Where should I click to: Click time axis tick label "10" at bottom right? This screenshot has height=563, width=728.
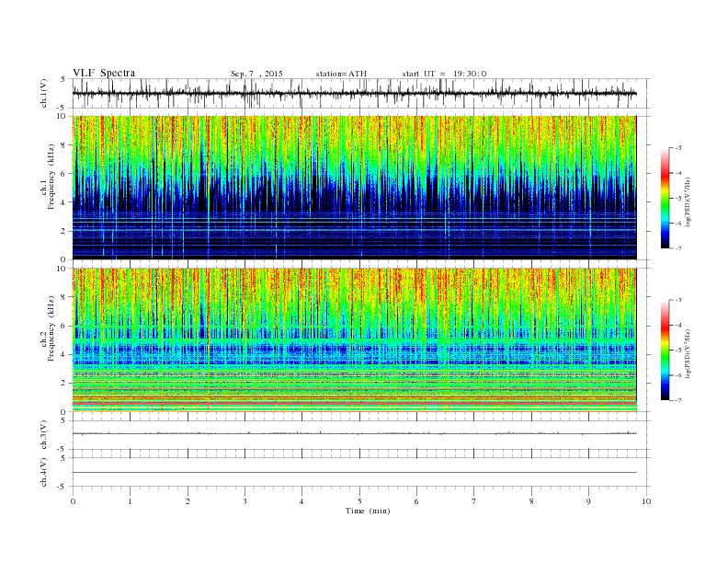pos(646,501)
